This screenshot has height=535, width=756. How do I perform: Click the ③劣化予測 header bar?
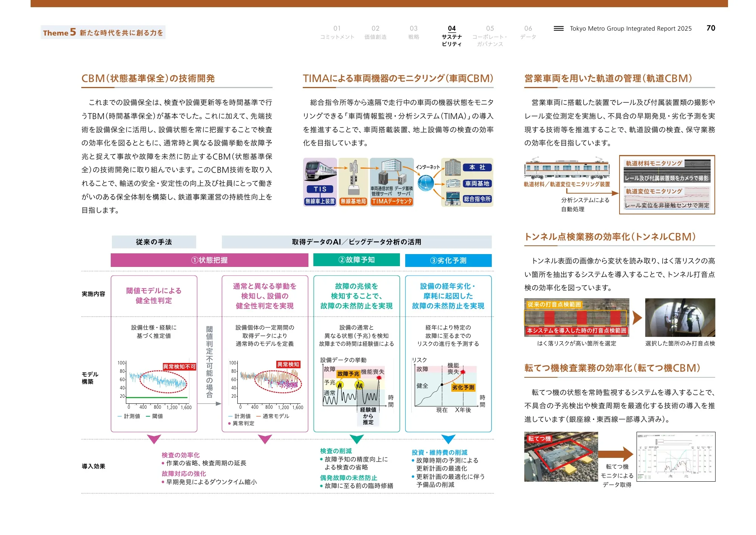coord(448,261)
